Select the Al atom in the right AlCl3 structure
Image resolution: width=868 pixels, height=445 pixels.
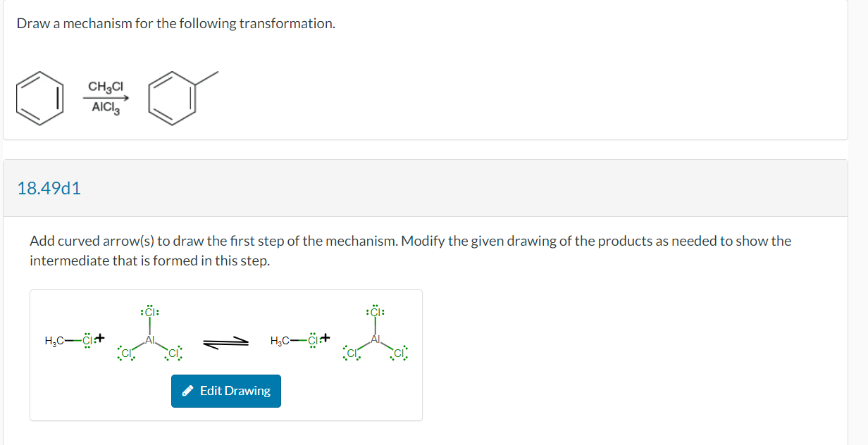click(376, 338)
